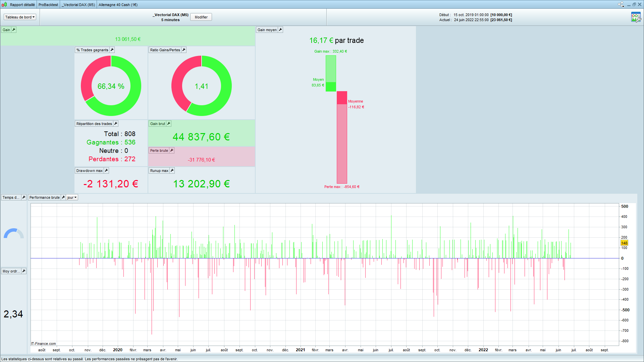This screenshot has height=362, width=644.
Task: Expand the jour period dropdown
Action: click(x=72, y=197)
